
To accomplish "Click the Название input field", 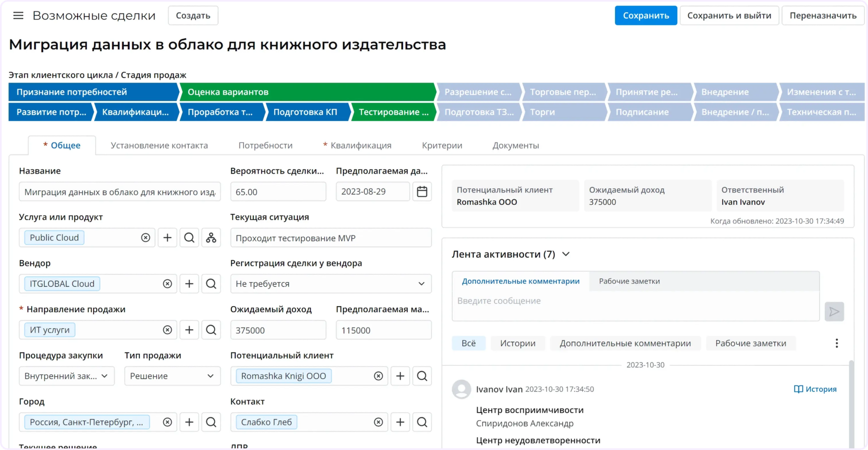I will click(120, 192).
